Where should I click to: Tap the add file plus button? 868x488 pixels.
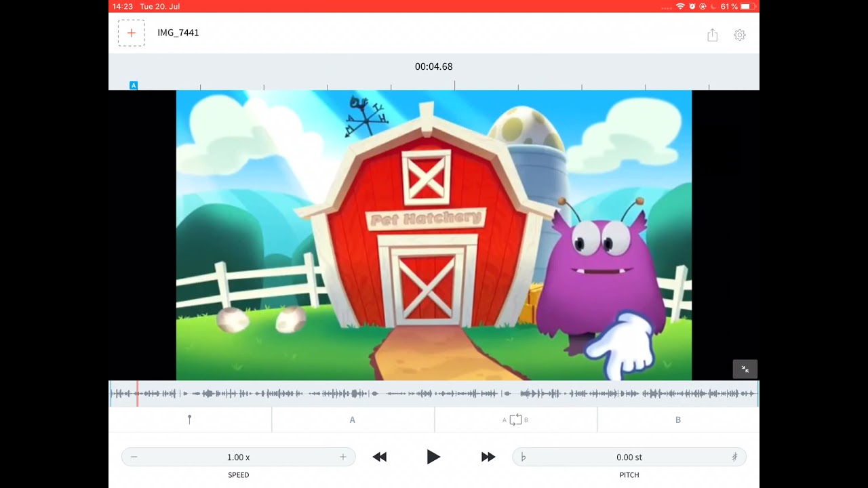coord(132,33)
